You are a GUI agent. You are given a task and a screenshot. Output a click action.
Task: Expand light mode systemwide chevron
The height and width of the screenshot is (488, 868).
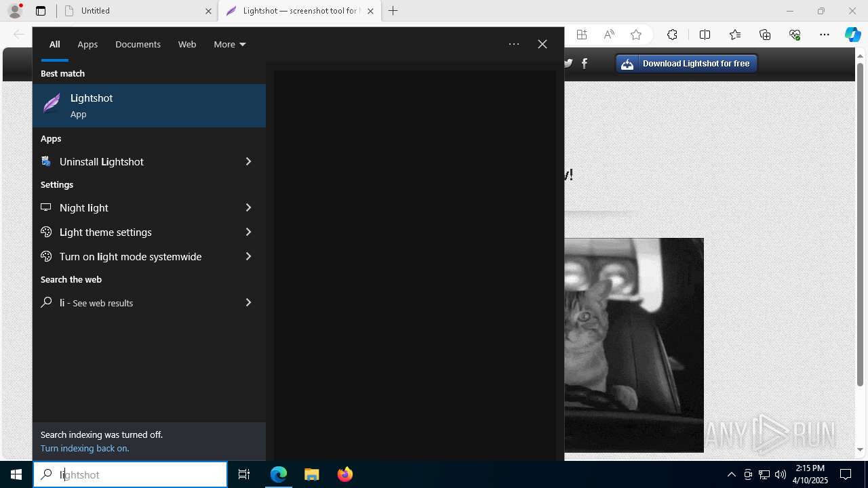click(x=248, y=256)
